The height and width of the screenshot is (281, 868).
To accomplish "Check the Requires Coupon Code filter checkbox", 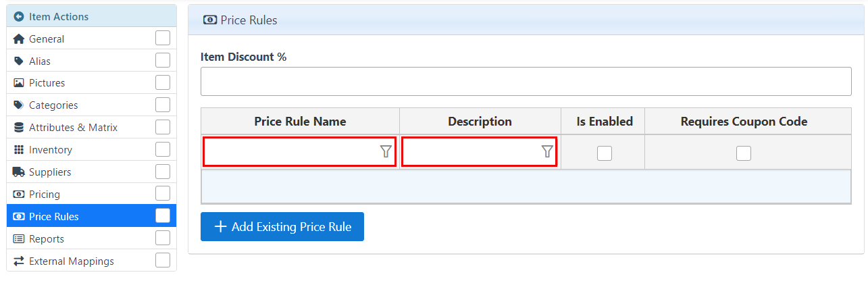I will pos(744,153).
